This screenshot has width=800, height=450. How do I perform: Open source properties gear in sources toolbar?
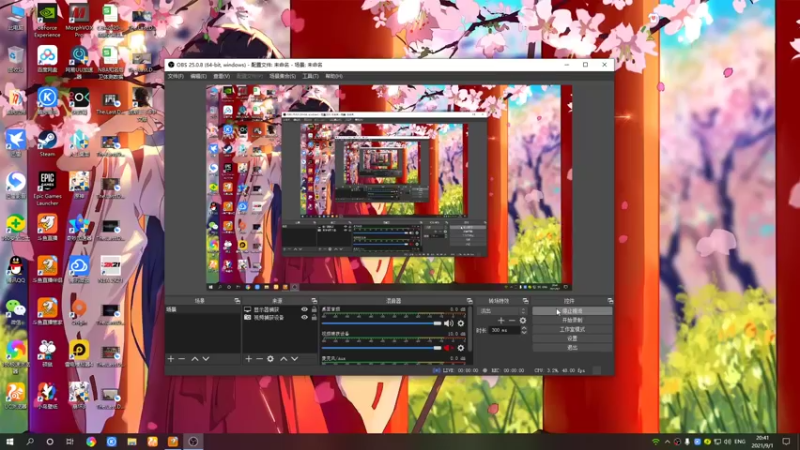click(270, 359)
